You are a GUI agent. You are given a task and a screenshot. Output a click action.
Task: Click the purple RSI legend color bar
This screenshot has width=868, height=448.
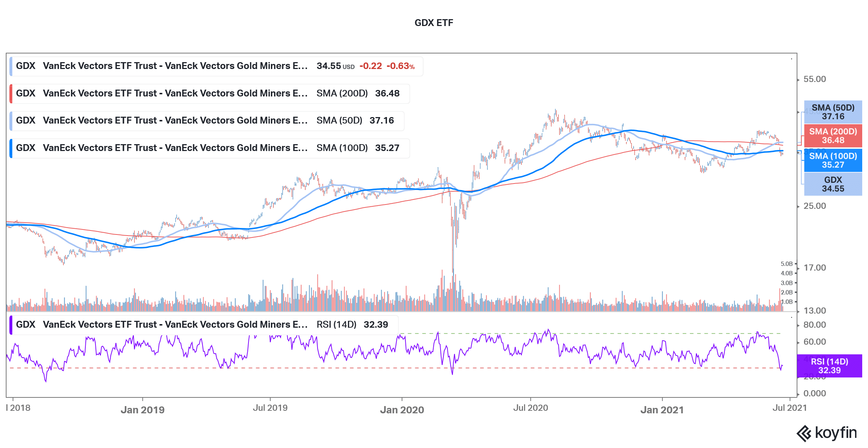[x=11, y=325]
